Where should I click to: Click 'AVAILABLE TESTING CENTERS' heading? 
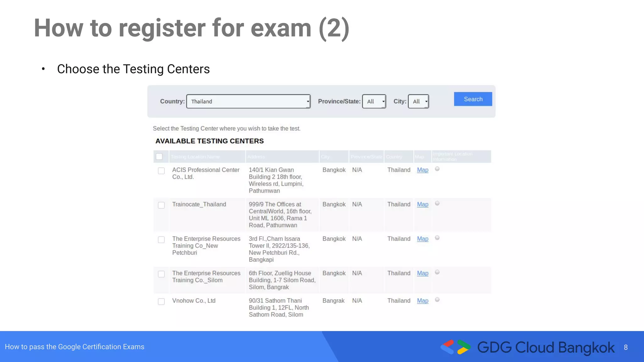(x=209, y=141)
